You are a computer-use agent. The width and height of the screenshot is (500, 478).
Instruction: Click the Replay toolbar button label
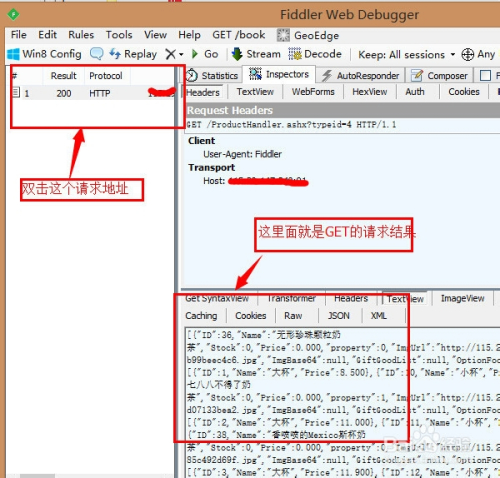click(x=140, y=54)
